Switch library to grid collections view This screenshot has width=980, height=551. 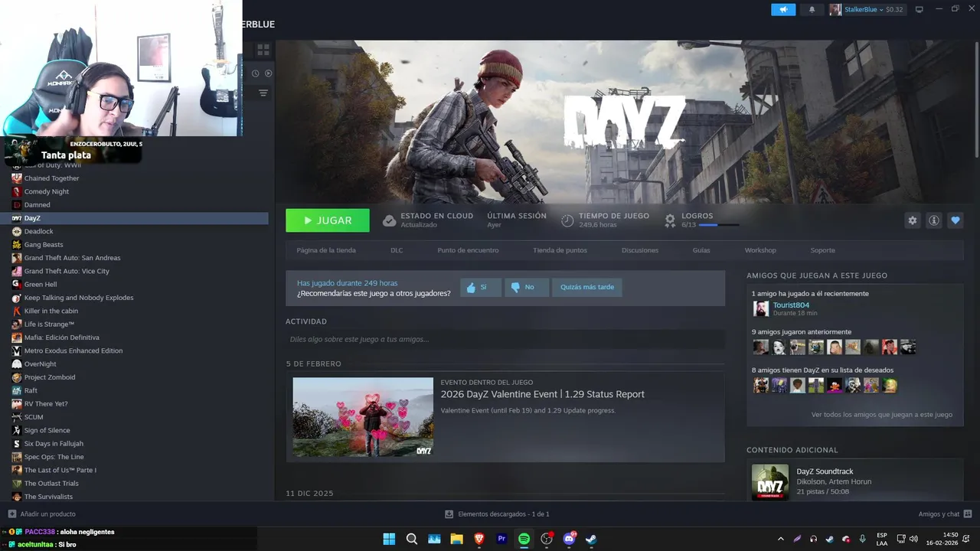tap(263, 50)
